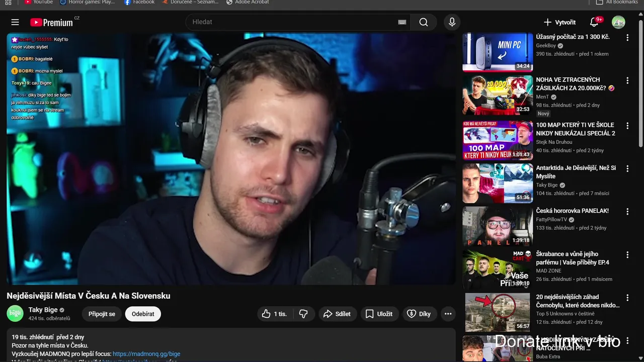The image size is (644, 362).
Task: Open more actions ellipsis under video
Action: [x=448, y=314]
